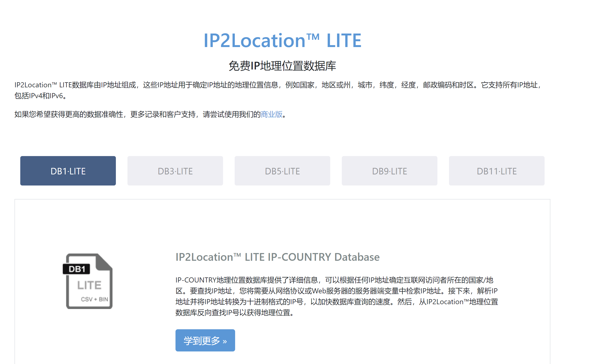Click the IP-COUNTRY Database heading
Screen dimensions: 589x364
click(x=278, y=257)
